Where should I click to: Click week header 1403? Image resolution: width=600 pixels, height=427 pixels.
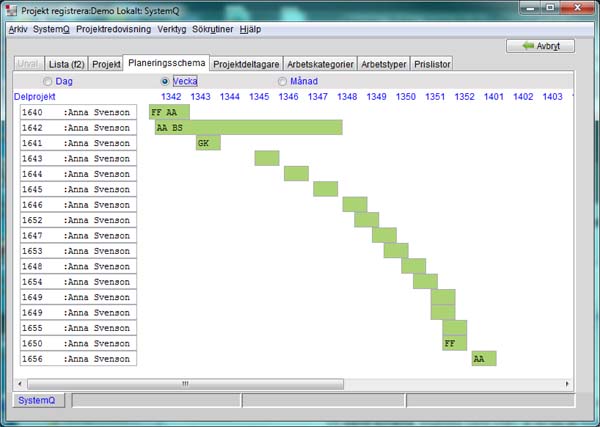[553, 96]
